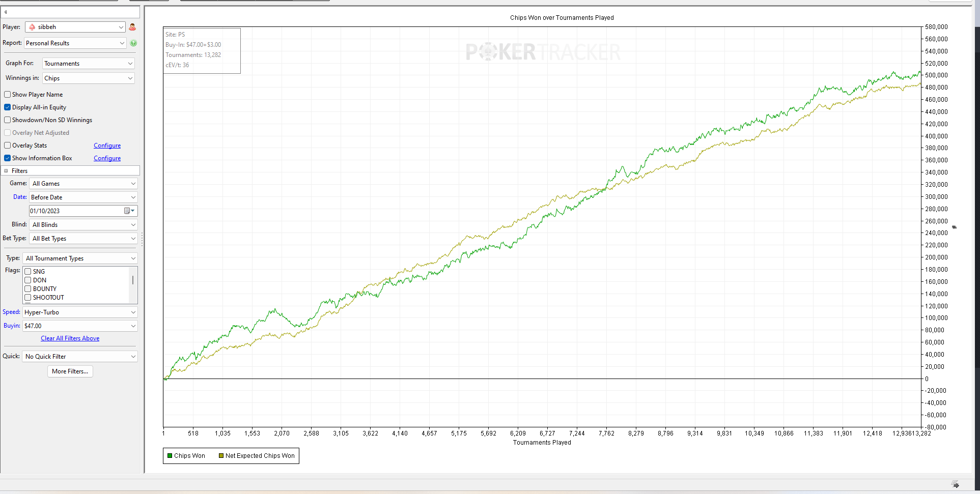Image resolution: width=980 pixels, height=494 pixels.
Task: Click the Flags list scrollbar
Action: pyautogui.click(x=133, y=280)
